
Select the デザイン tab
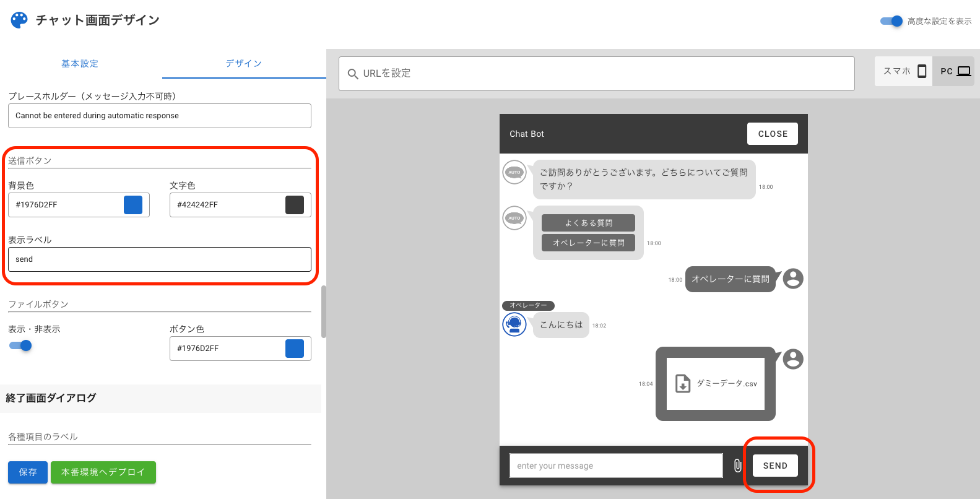click(243, 64)
